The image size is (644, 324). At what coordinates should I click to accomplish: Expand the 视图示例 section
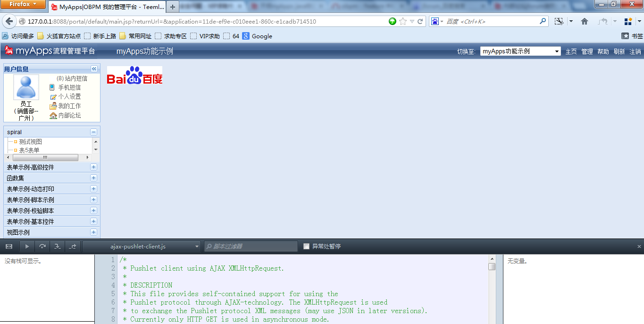point(93,232)
